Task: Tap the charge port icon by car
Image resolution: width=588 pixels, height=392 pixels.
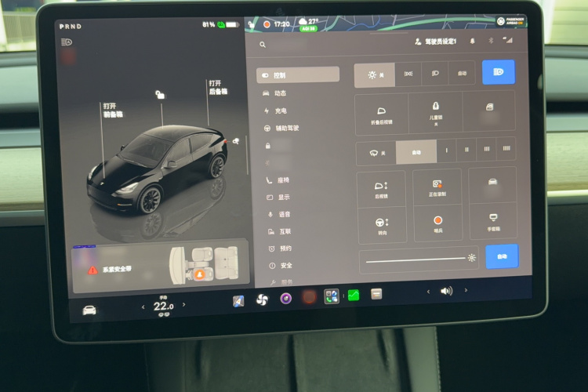Action: 236,141
